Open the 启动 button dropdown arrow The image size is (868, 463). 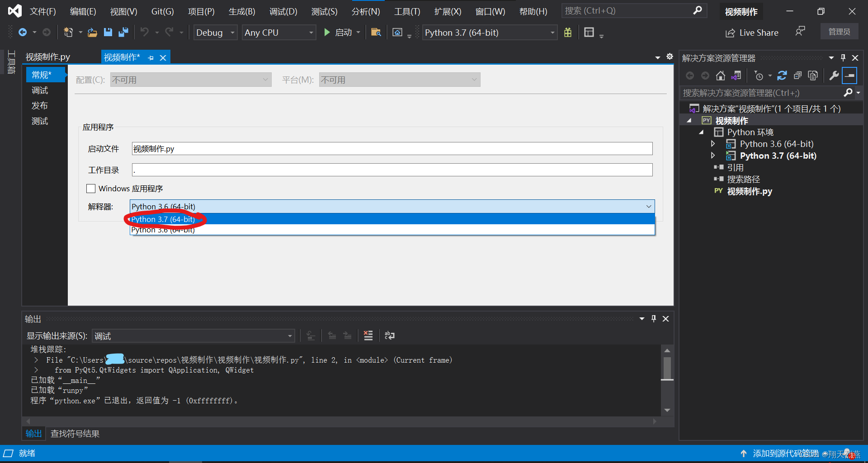[x=359, y=32]
